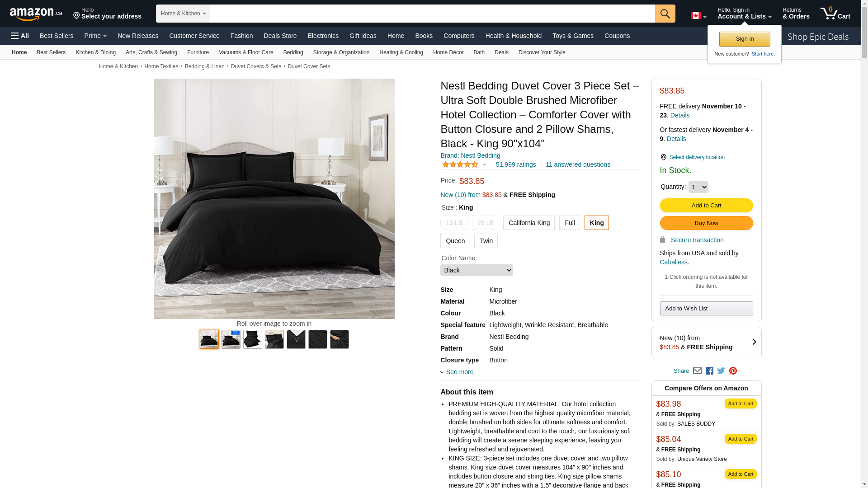
Task: Select the second product thumbnail image
Action: click(x=231, y=339)
